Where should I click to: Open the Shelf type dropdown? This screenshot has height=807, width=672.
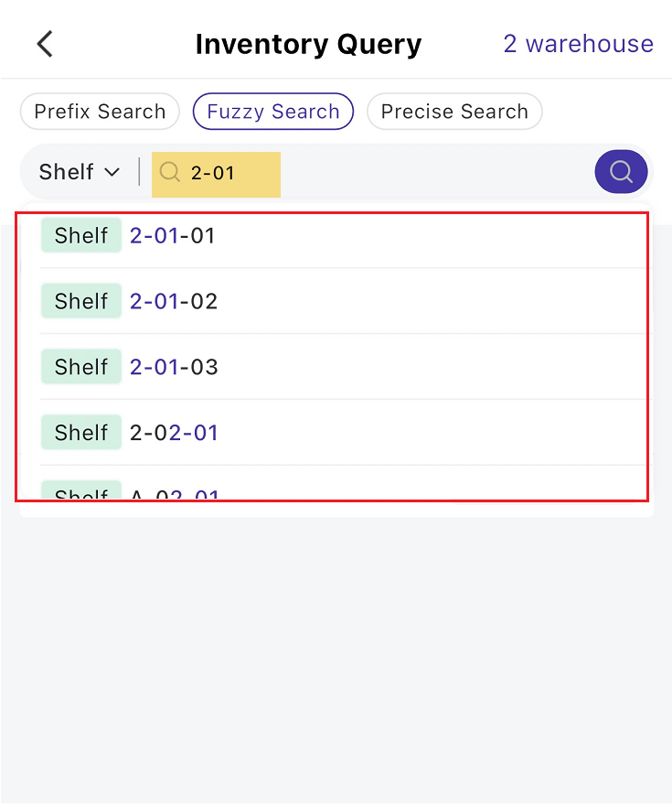[80, 172]
